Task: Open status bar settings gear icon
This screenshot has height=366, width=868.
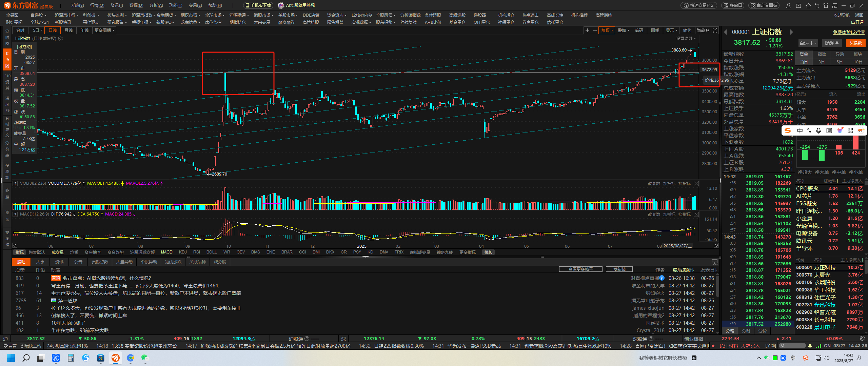Action: pyautogui.click(x=862, y=339)
